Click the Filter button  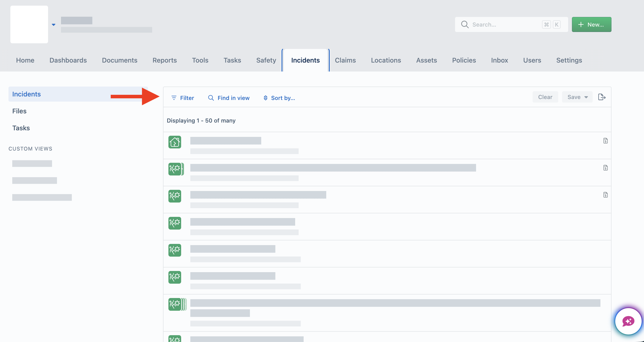pos(183,98)
